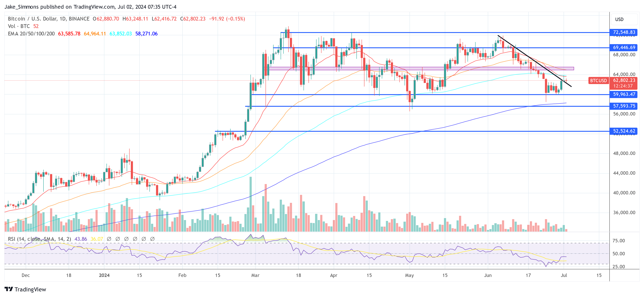
Task: Click the EMA 100 value 63,852.03
Action: [121, 34]
